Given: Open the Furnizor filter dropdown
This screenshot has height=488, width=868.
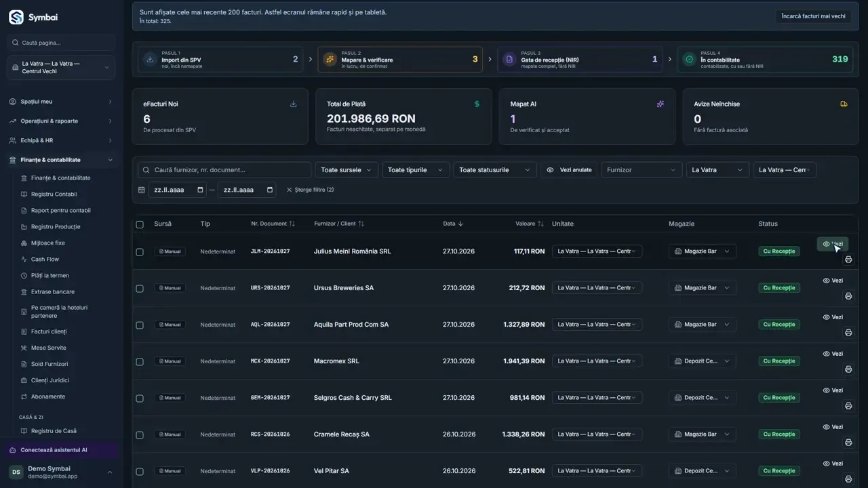Looking at the screenshot, I should pos(642,170).
